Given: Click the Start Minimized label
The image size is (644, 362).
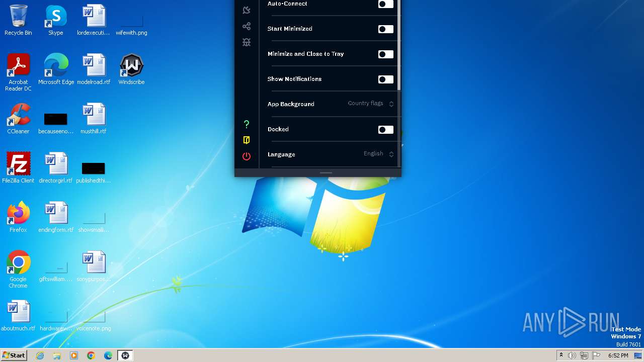Looking at the screenshot, I should coord(290,29).
